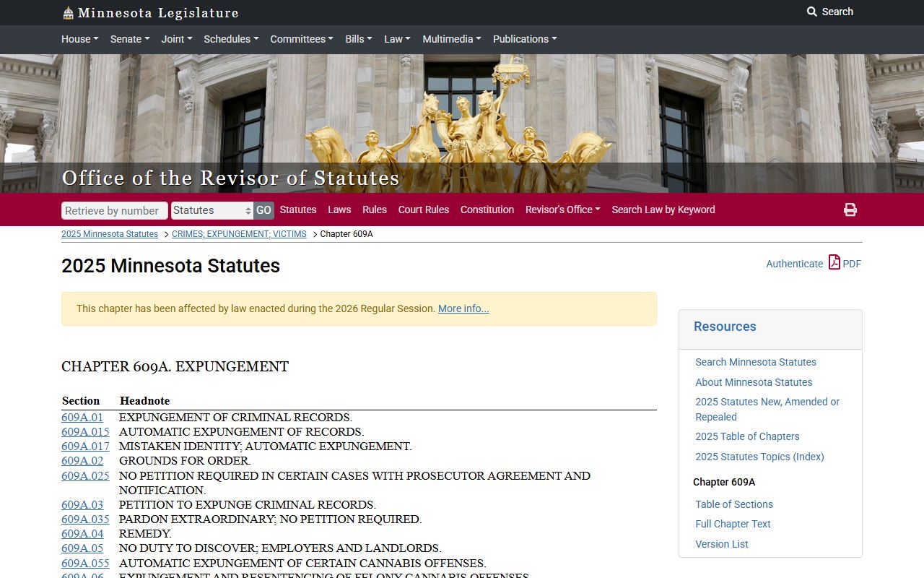The height and width of the screenshot is (578, 924).
Task: Open the Rules menu item
Action: 375,210
